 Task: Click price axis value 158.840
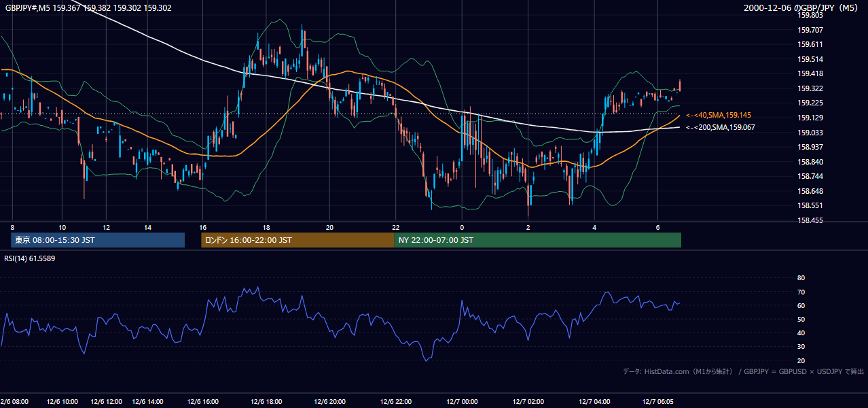(810, 162)
